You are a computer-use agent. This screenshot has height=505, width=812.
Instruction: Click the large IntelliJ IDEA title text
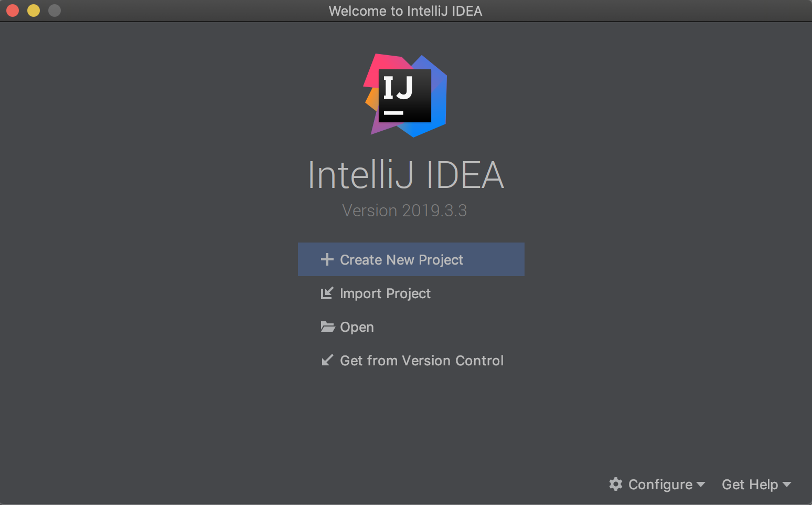(406, 175)
